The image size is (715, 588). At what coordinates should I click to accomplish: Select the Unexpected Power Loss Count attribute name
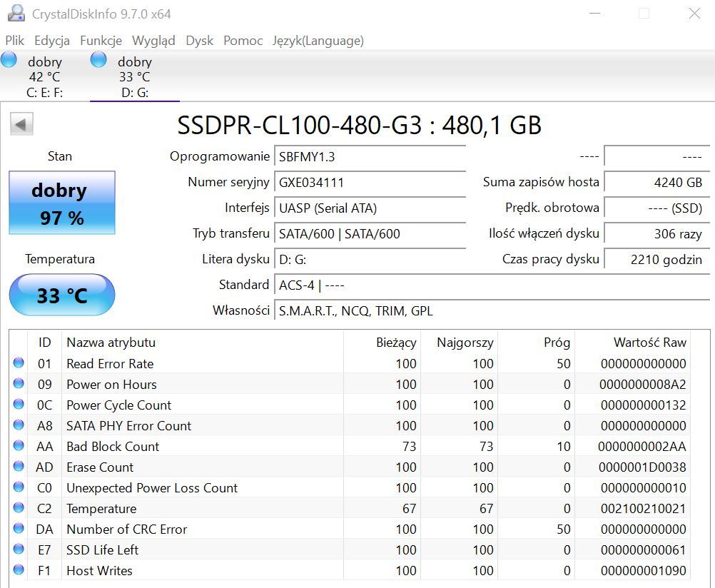click(x=152, y=487)
